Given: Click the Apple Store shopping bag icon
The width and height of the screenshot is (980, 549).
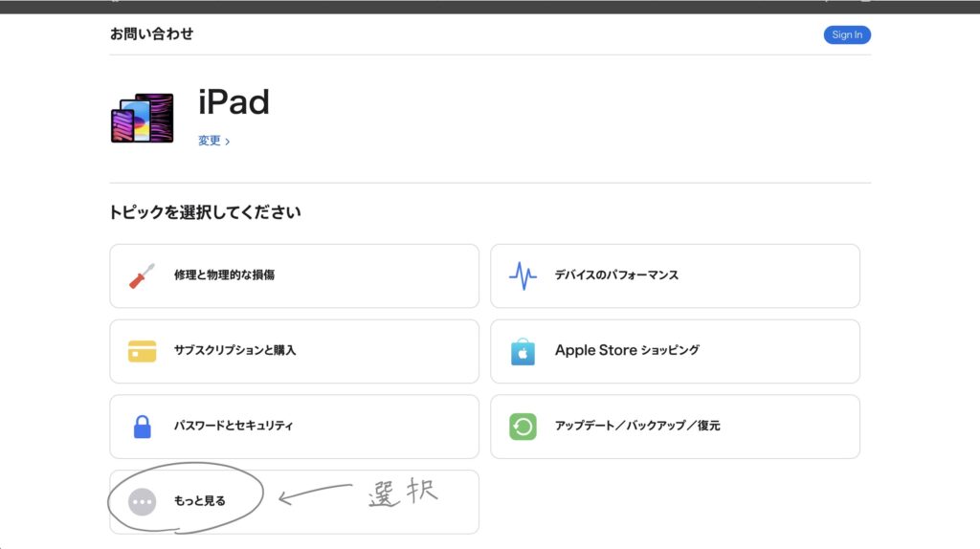Looking at the screenshot, I should click(x=523, y=351).
